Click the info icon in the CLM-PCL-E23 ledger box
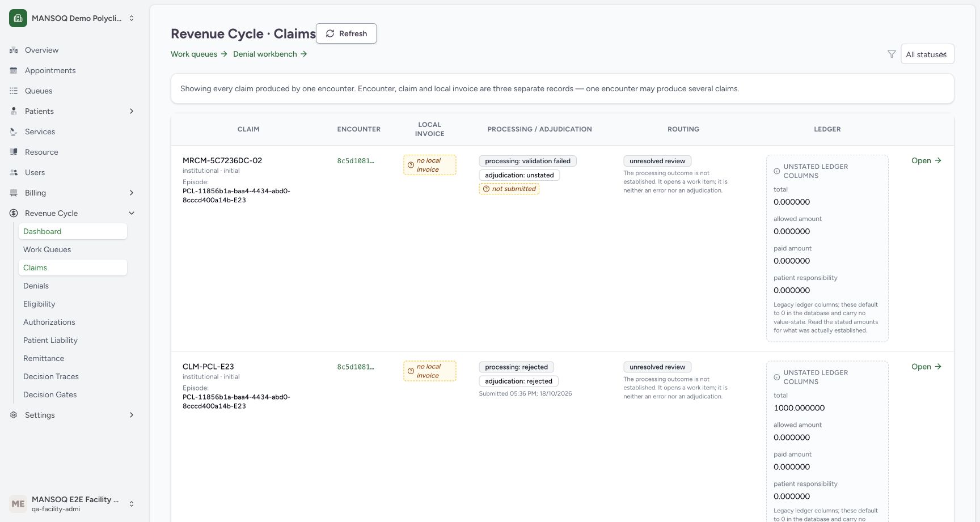980x522 pixels. (x=777, y=377)
